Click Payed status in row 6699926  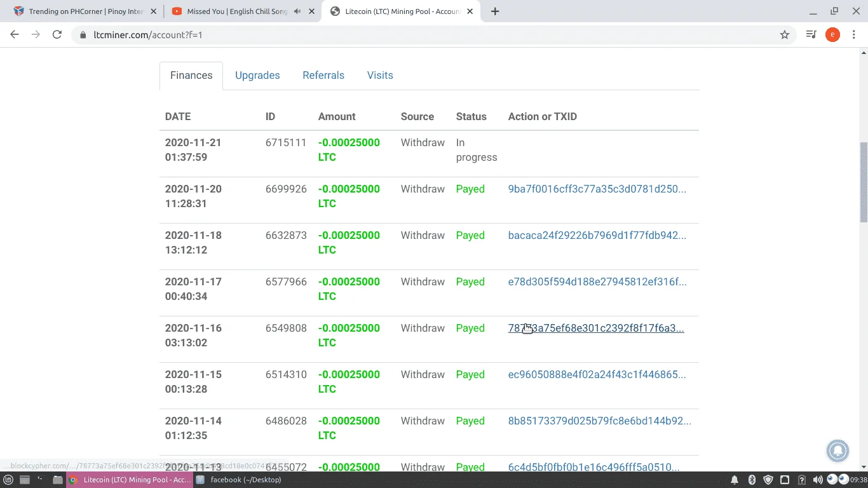coord(470,189)
